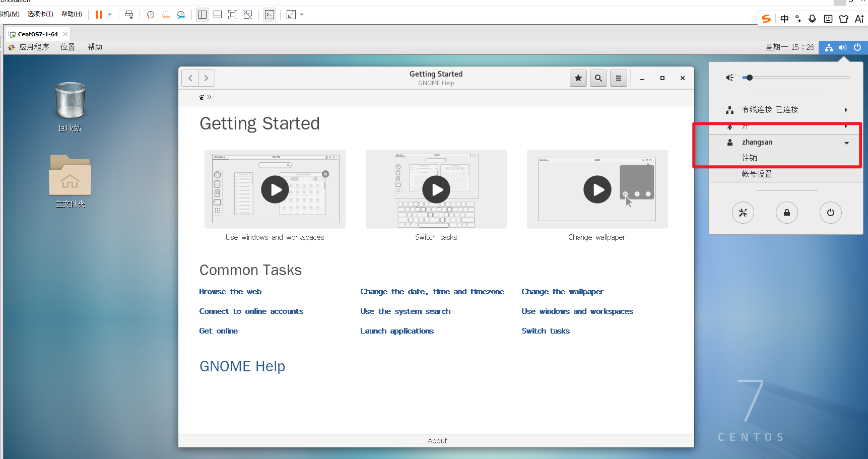Screen dimensions: 868x459
Task: Click the power off button in system menu
Action: [830, 213]
